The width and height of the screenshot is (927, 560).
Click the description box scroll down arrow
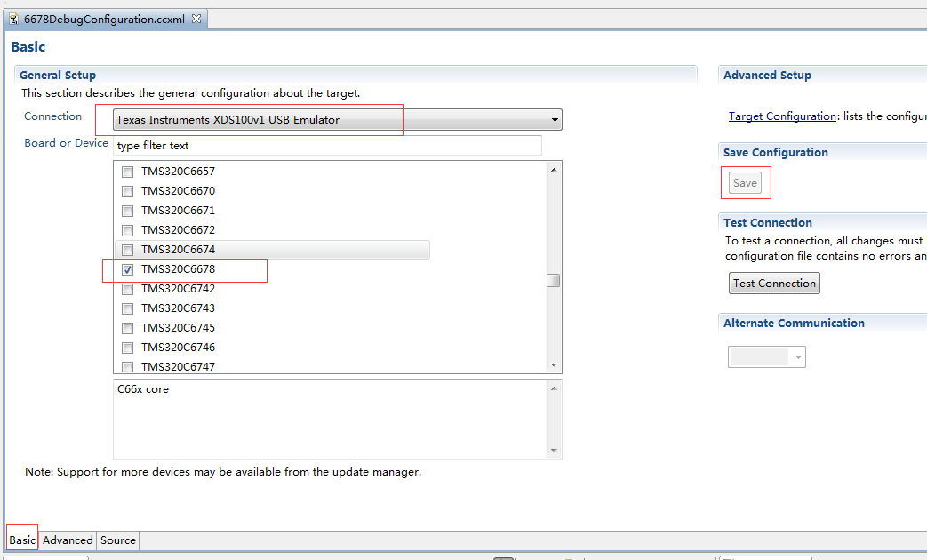554,450
